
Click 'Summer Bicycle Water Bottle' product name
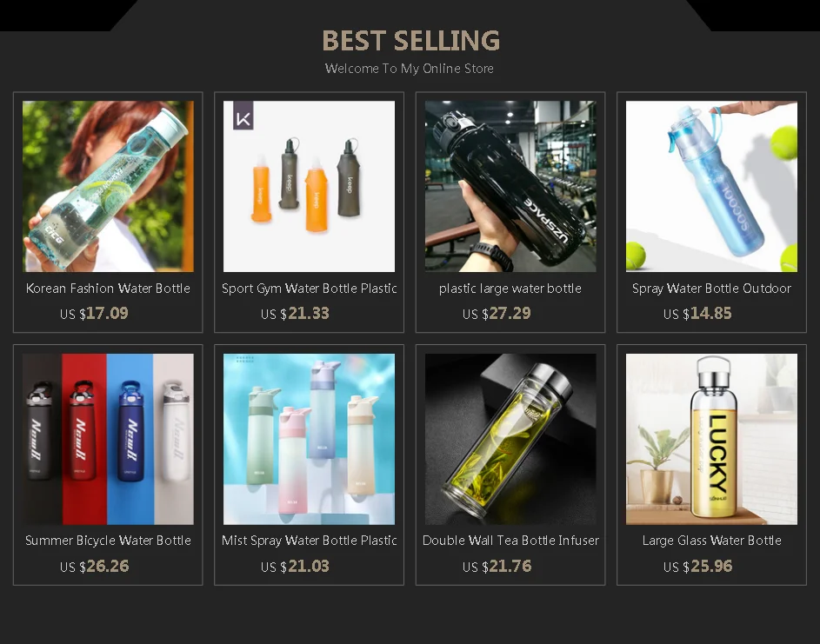(108, 541)
